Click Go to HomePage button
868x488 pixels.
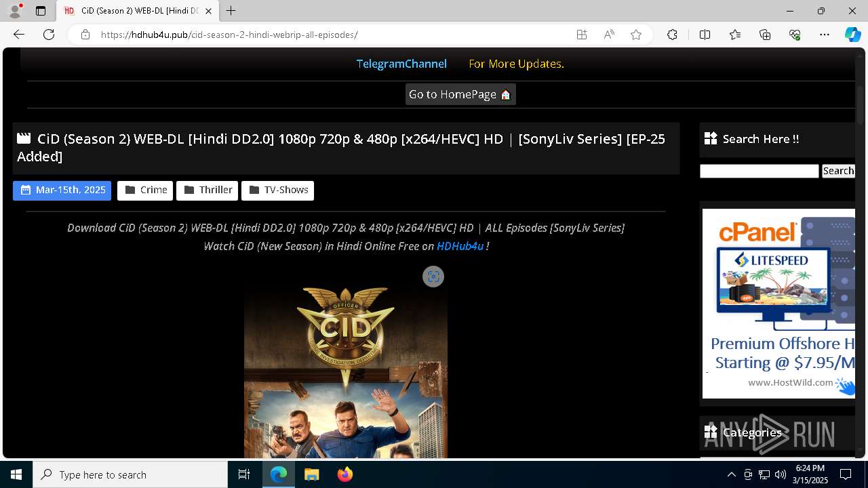(460, 94)
